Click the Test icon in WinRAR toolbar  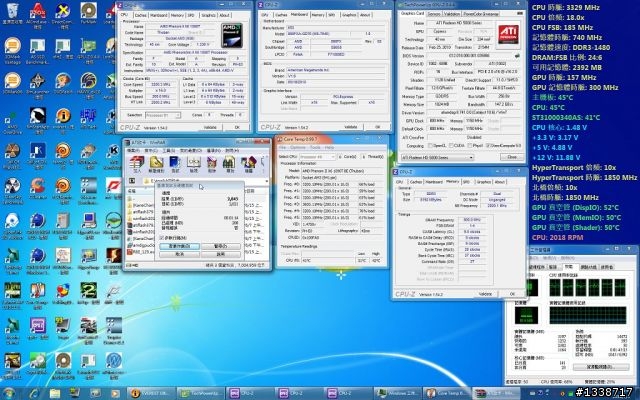174,162
